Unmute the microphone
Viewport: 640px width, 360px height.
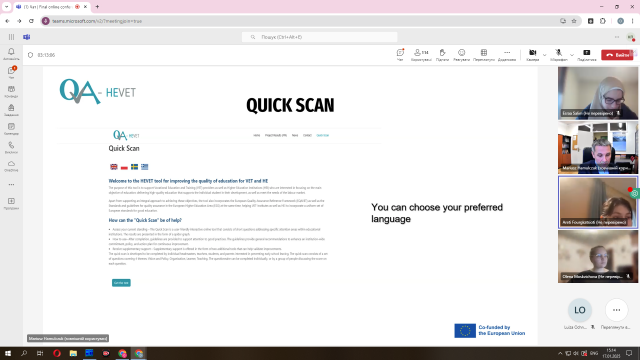(558, 55)
